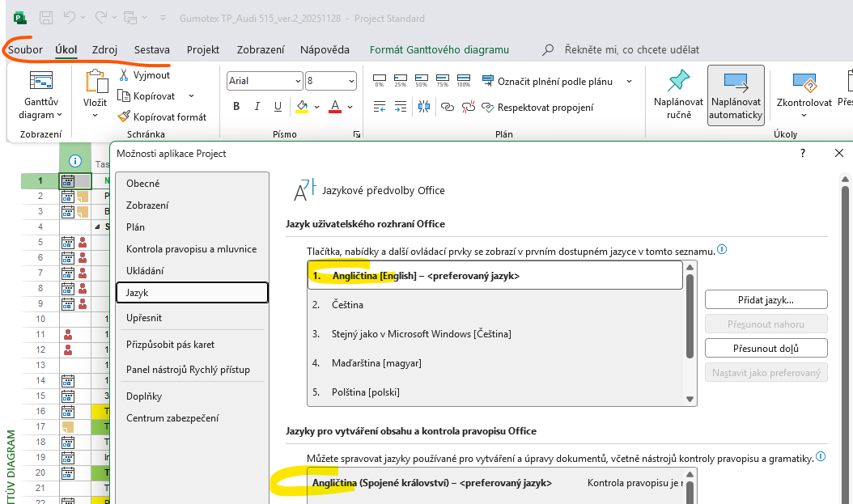This screenshot has height=504, width=853.
Task: Open the Soubor tab
Action: click(25, 49)
